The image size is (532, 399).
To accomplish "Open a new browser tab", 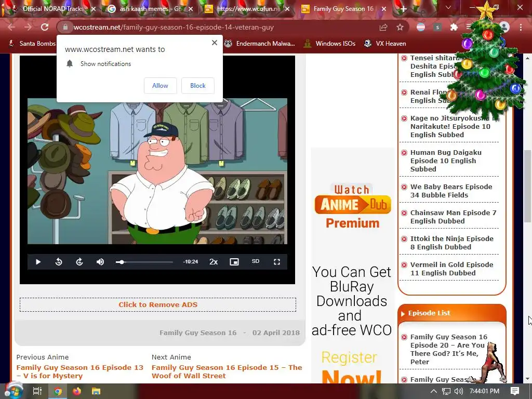I will 403,9.
